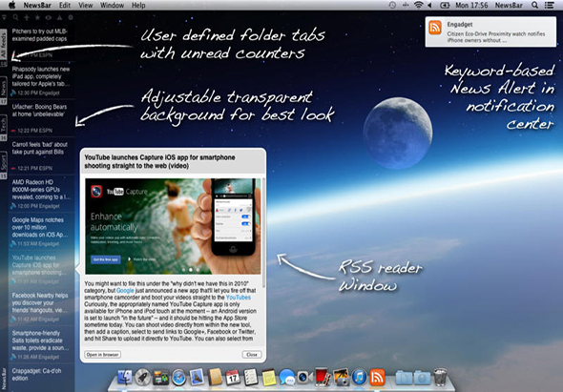The width and height of the screenshot is (563, 392).
Task: Open the filter funnel in NewsBar toolbar
Action: (4, 17)
